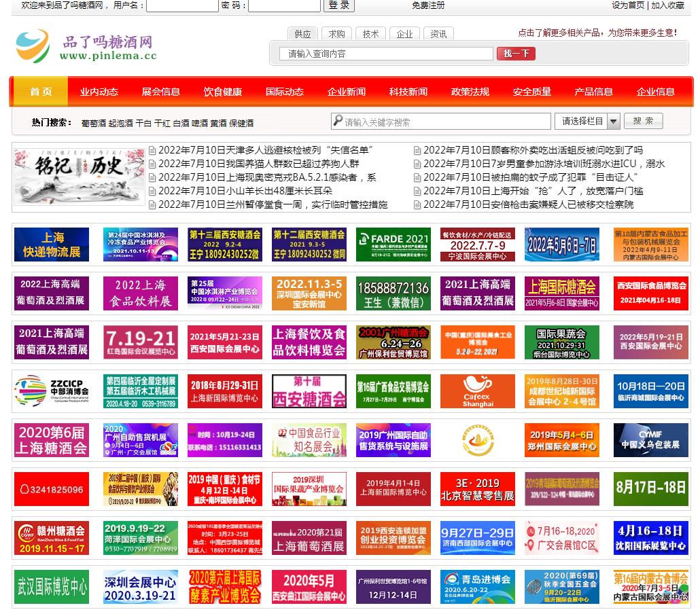Focus the 用户名 input field
Image resolution: width=700 pixels, height=612 pixels.
(182, 5)
